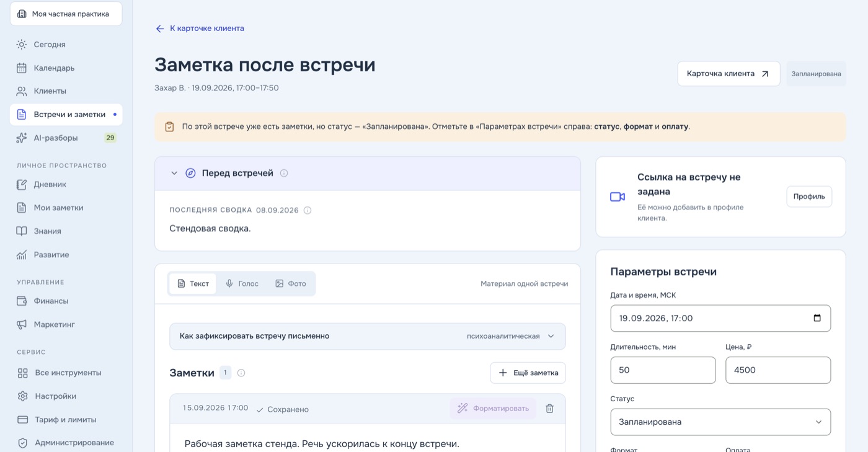Screen dimensions: 868x452
Task: Click the growth chart icon beside Развитие
Action: (x=22, y=255)
